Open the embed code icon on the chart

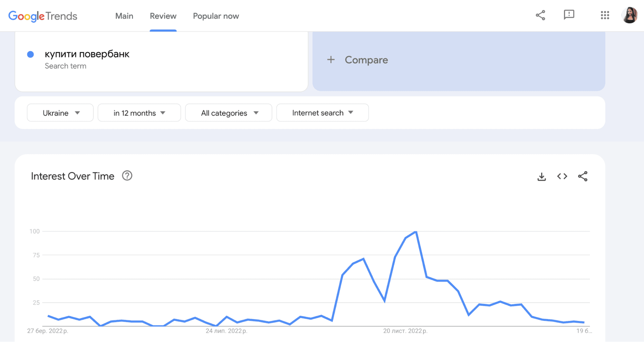point(562,176)
